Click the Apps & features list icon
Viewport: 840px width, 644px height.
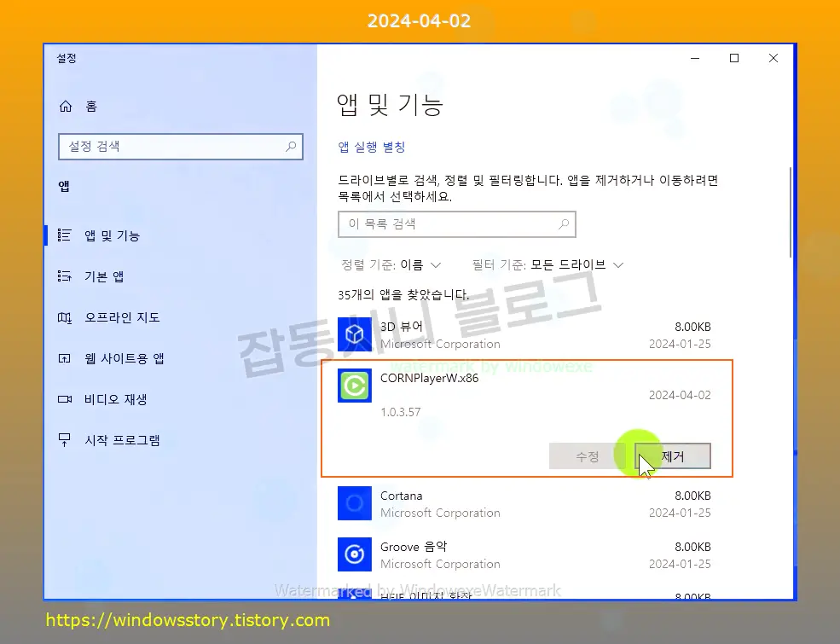pyautogui.click(x=64, y=235)
